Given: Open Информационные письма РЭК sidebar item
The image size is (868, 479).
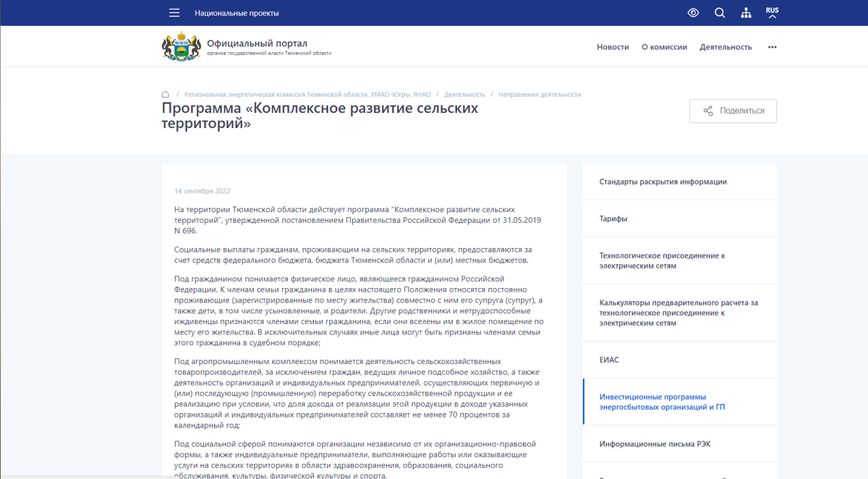Looking at the screenshot, I should 679,444.
